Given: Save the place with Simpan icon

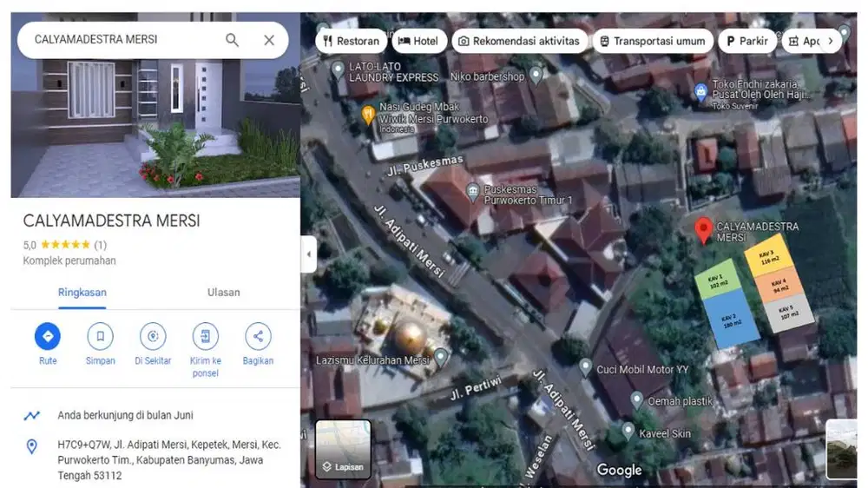Looking at the screenshot, I should coord(100,336).
